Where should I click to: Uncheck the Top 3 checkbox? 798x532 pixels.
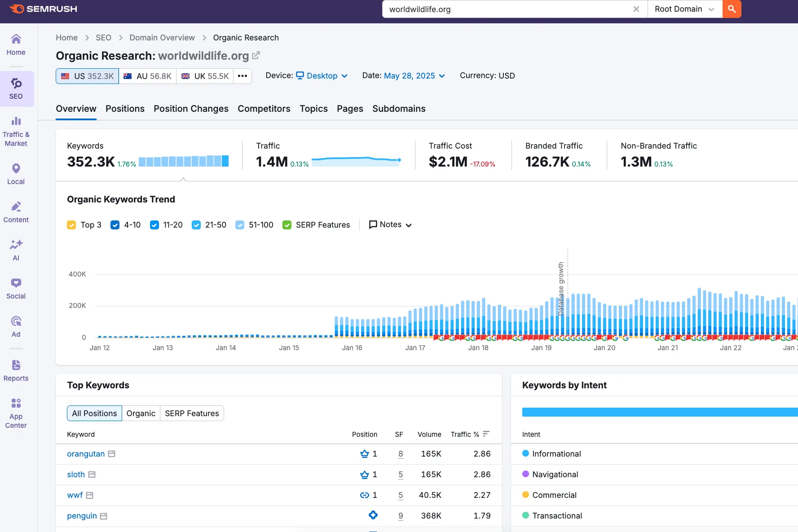pyautogui.click(x=71, y=225)
